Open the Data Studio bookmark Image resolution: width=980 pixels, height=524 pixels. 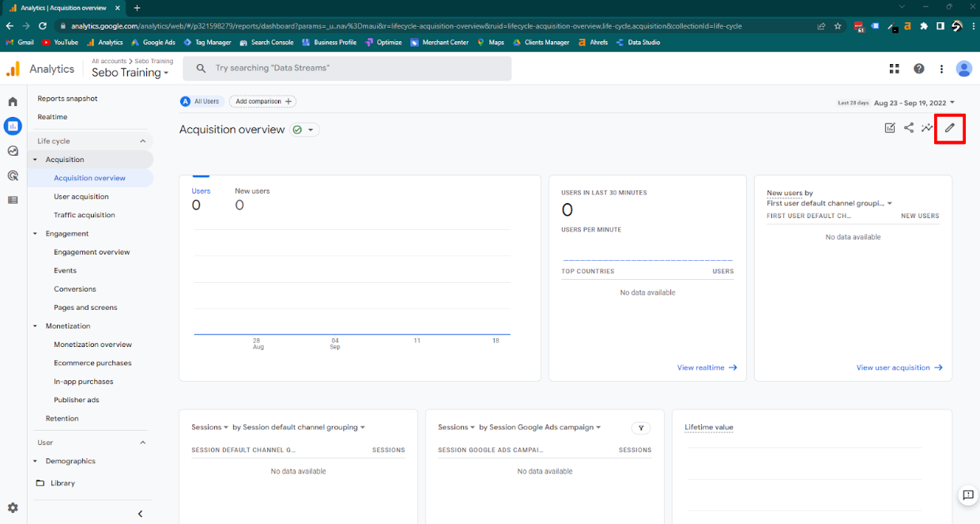pyautogui.click(x=638, y=43)
